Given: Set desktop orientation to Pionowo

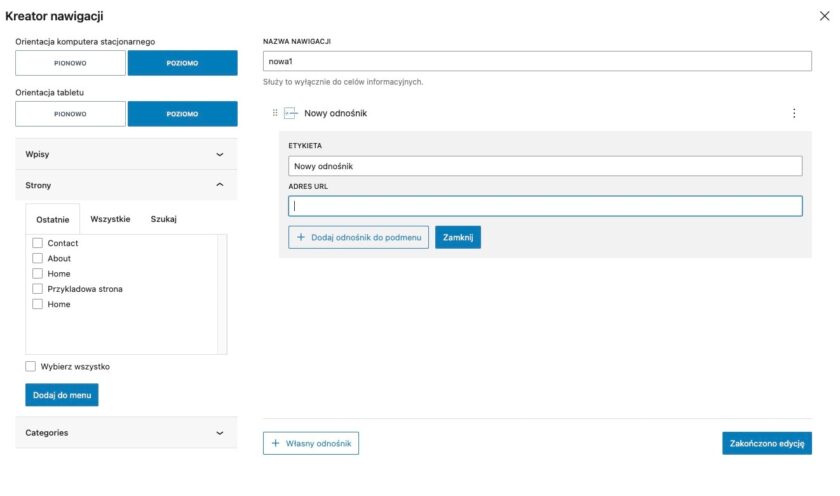Looking at the screenshot, I should click(70, 63).
